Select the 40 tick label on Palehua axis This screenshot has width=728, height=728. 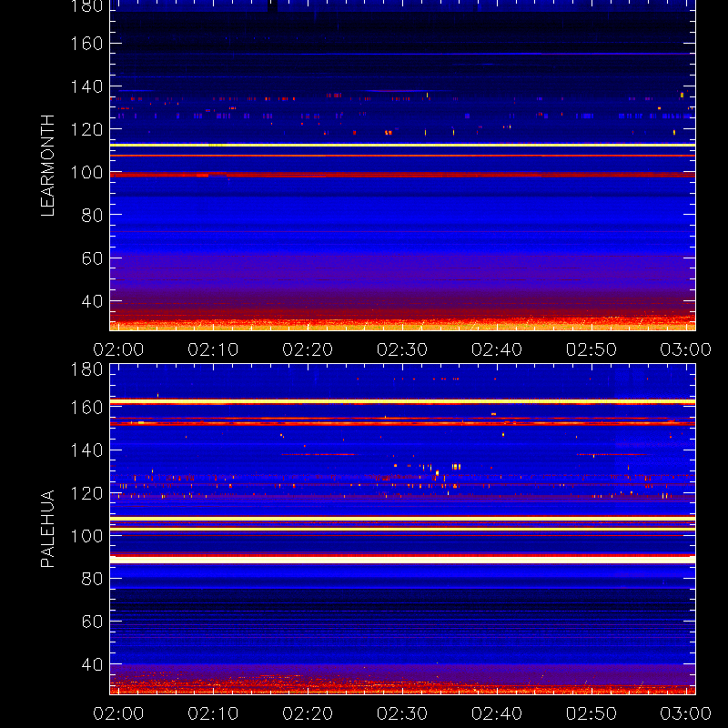pos(92,664)
